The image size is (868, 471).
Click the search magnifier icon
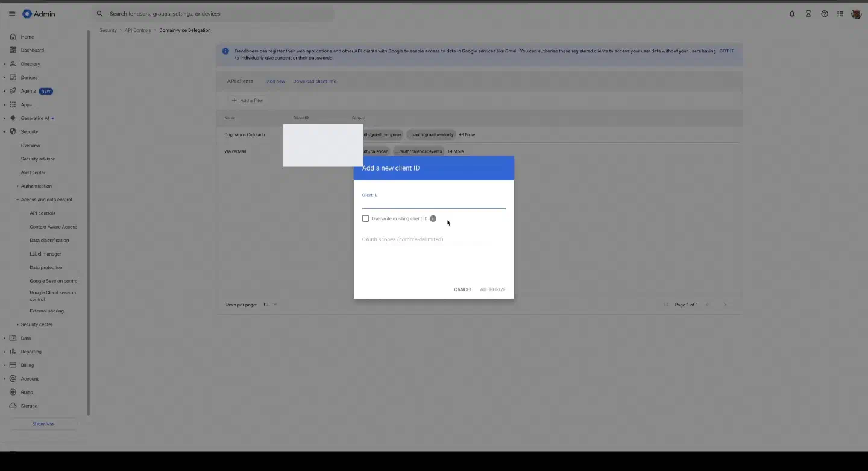tap(100, 14)
